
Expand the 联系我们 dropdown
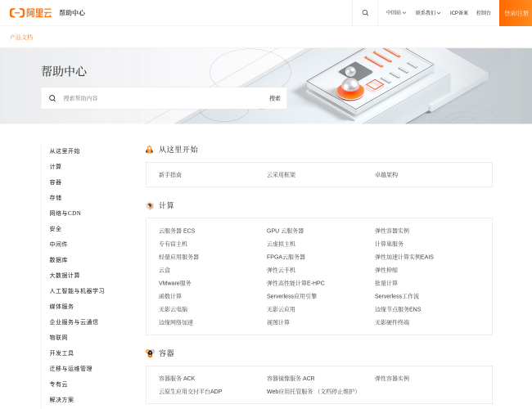coord(428,13)
